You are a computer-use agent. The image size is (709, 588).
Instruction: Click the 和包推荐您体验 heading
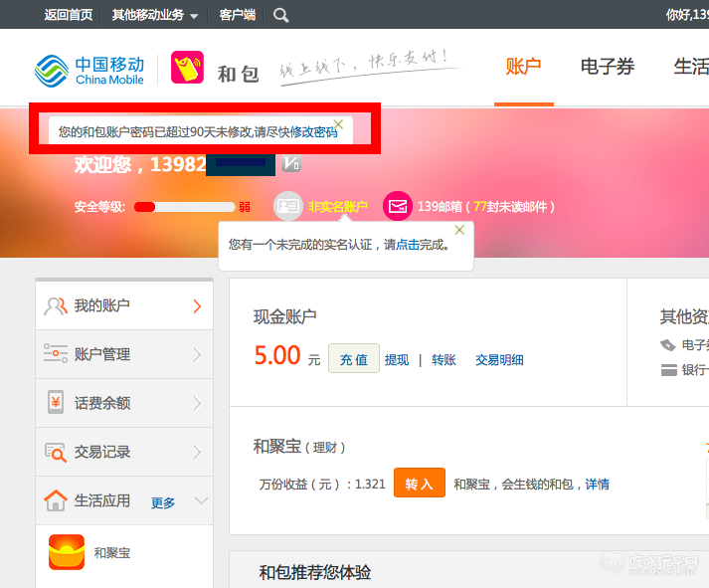314,572
